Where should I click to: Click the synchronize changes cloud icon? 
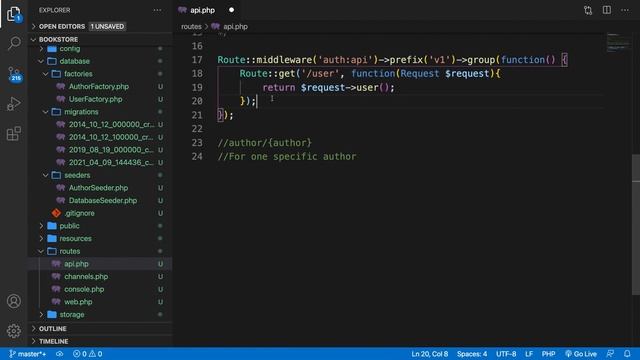[x=60, y=354]
